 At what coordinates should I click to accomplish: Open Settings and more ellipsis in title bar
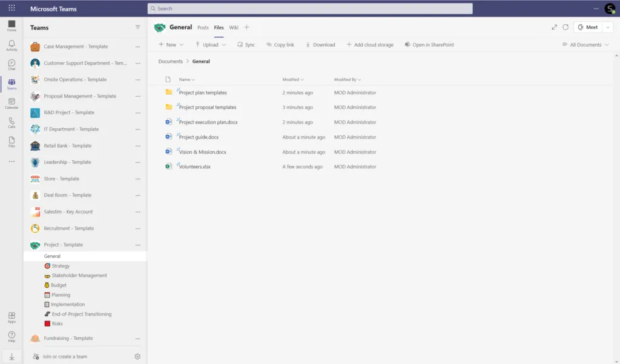(596, 8)
